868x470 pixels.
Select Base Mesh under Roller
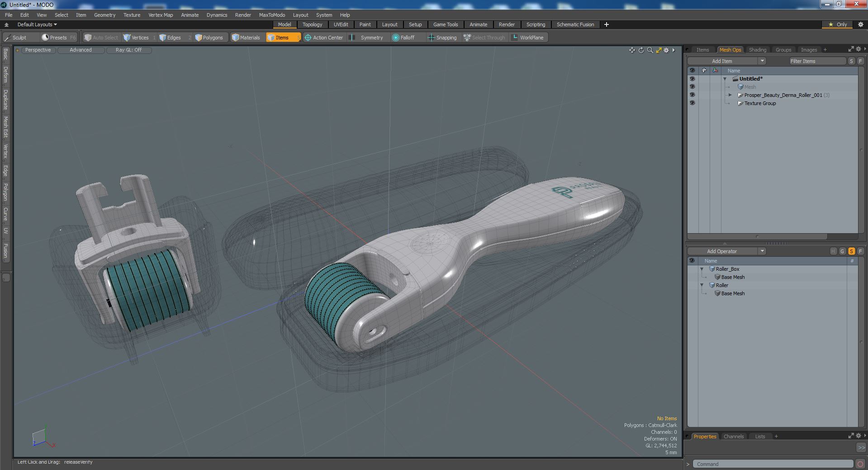point(733,293)
